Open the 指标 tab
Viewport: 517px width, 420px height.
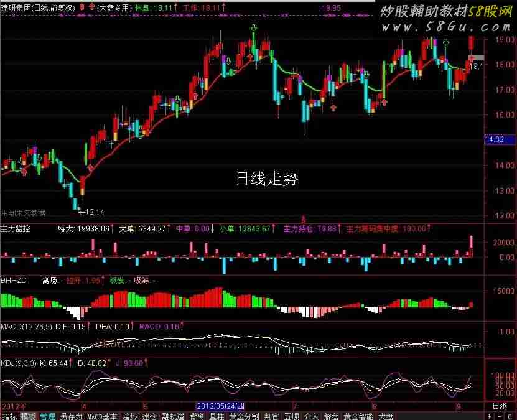[x=9, y=416]
